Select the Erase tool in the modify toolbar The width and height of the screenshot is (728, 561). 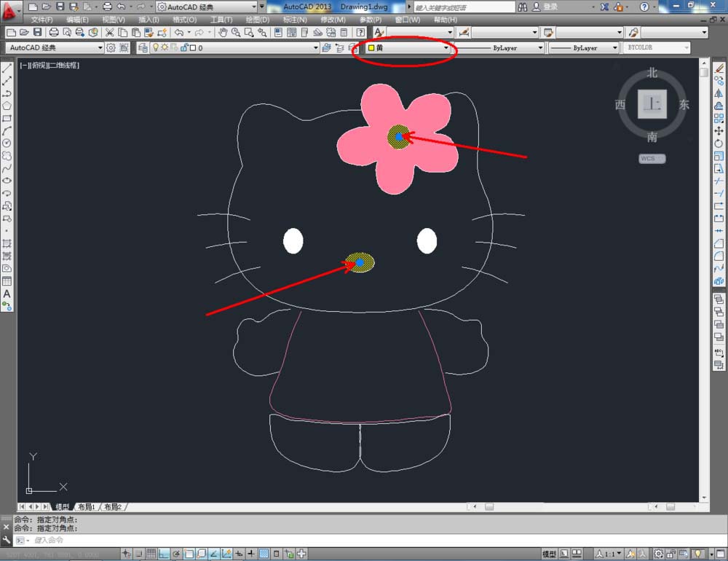coord(719,68)
